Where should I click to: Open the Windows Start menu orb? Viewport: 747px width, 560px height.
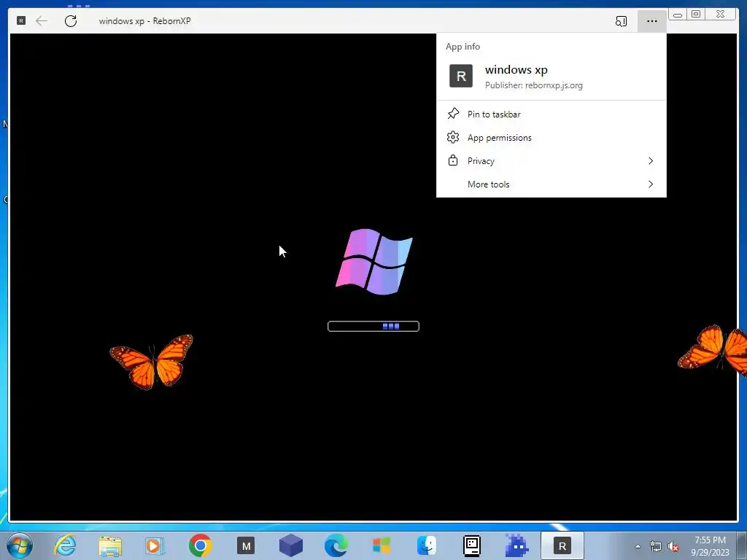coord(19,545)
